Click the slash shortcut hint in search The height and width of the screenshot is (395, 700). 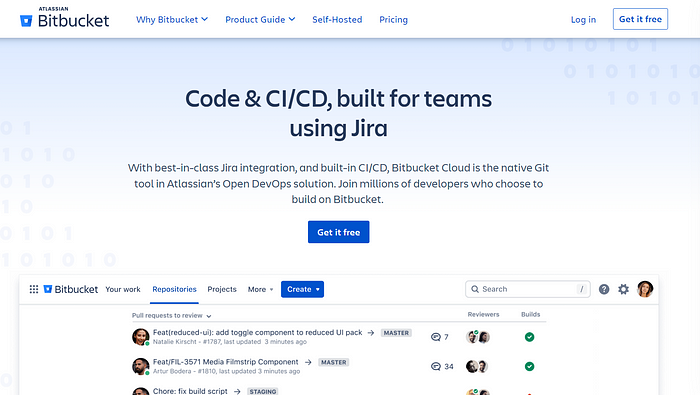[581, 289]
